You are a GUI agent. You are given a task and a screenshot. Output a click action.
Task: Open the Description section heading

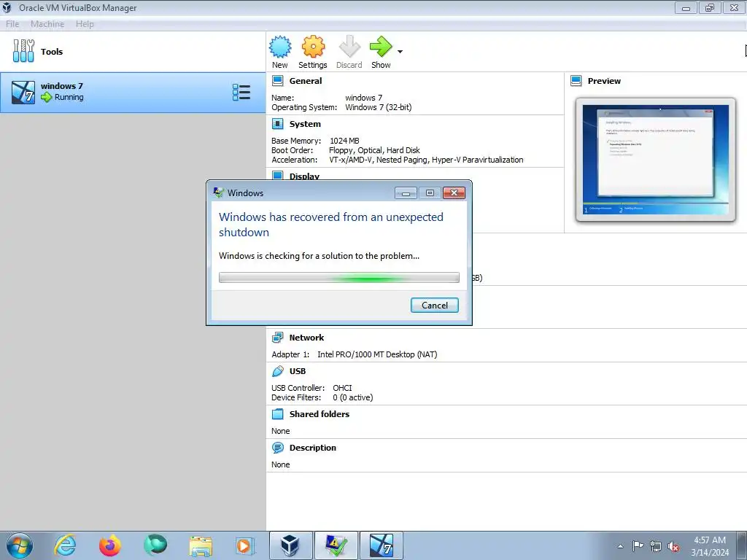312,448
